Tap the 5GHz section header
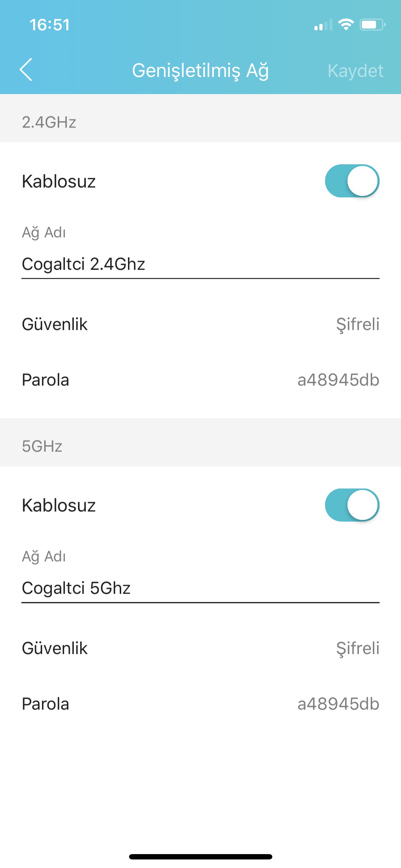This screenshot has width=401, height=868. click(x=42, y=446)
